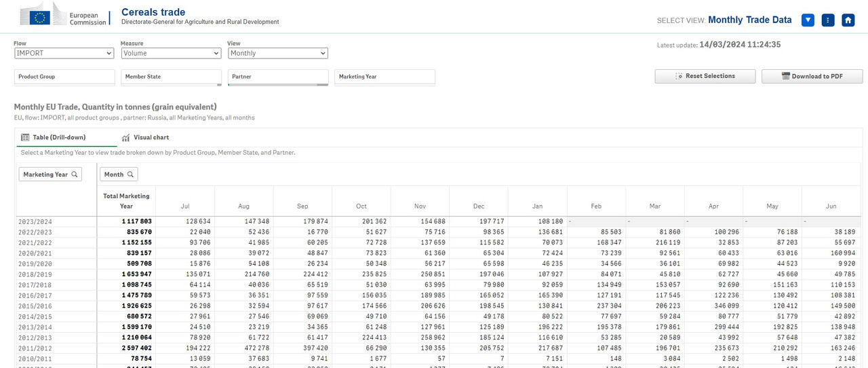Screen dimensions: 868x368
Task: Click the European Commission logo
Action: coord(63,14)
